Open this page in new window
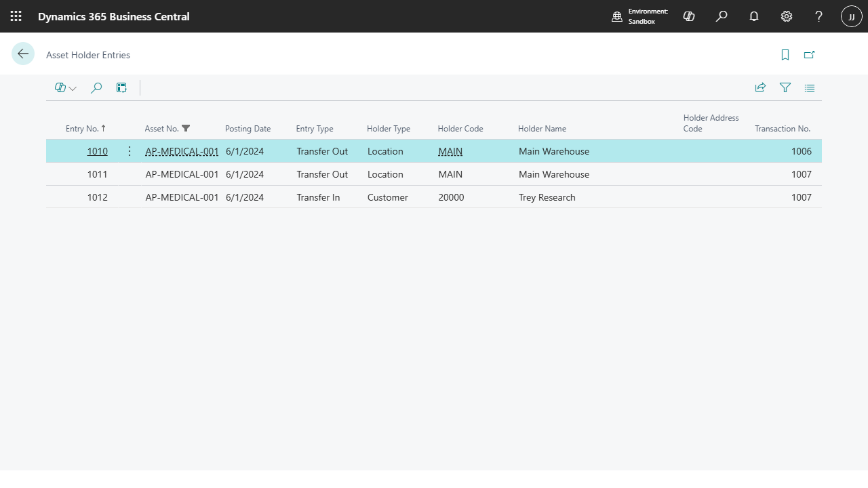This screenshot has width=868, height=488. pos(809,55)
